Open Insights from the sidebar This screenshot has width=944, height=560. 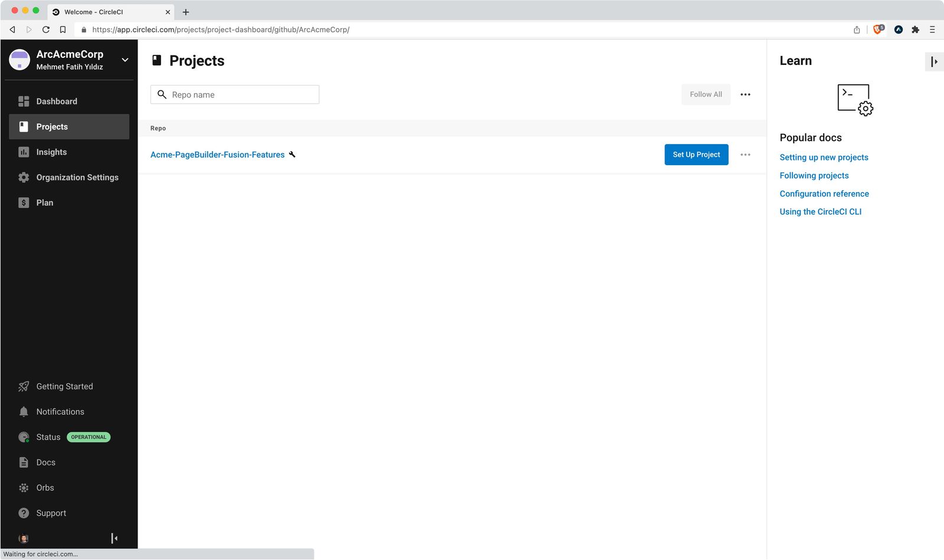69,152
